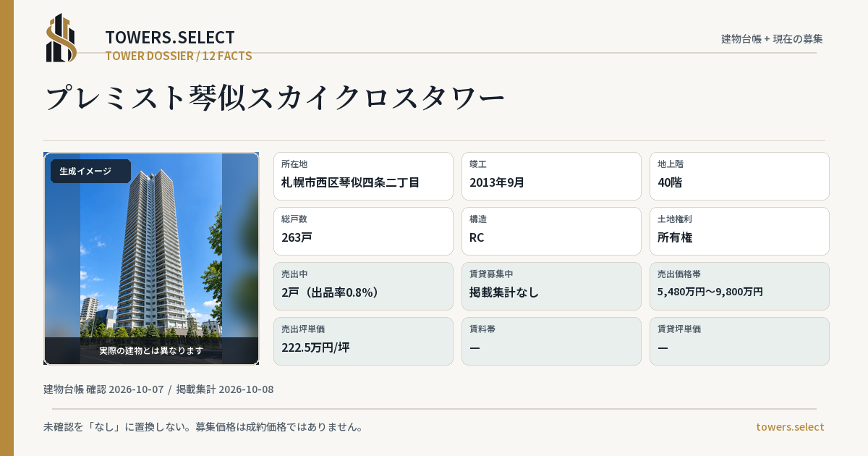Screen dimensions: 868x456
Task: Select the 総戸数 263戸 card
Action: tap(363, 231)
